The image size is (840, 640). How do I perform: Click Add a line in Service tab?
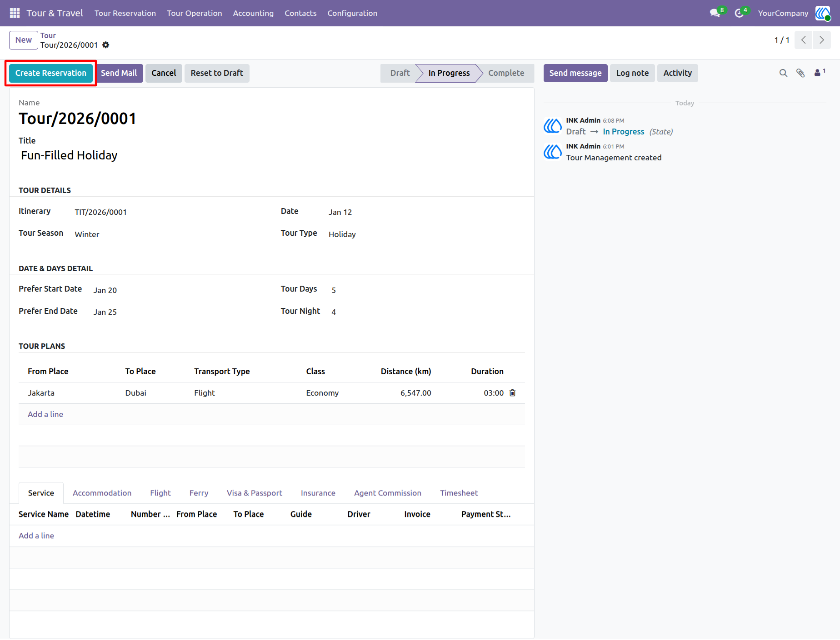36,536
